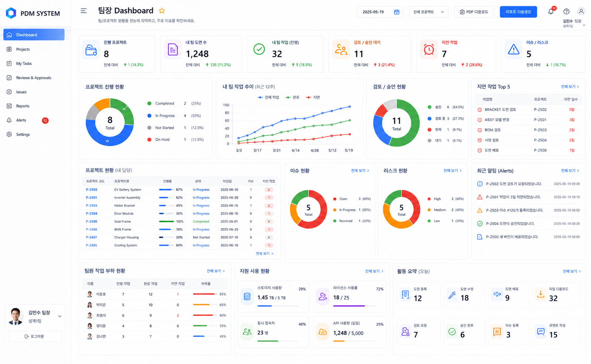
Task: Open the Dashboard sidebar item
Action: point(34,35)
